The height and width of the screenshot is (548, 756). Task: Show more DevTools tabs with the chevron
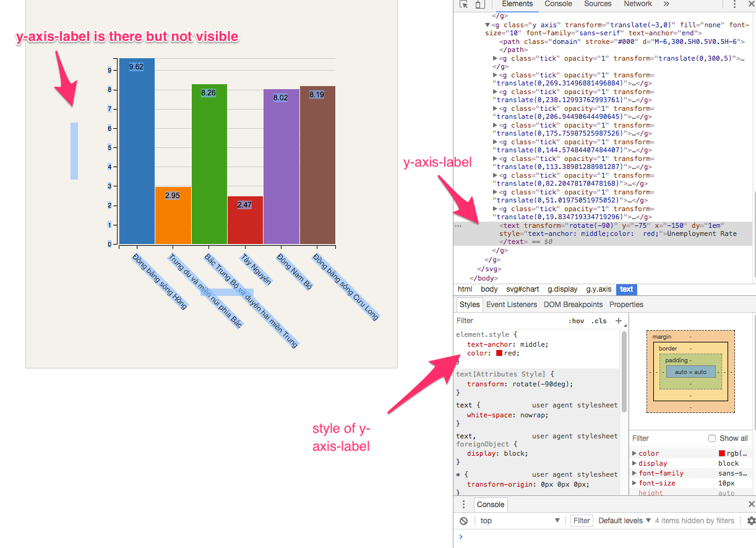click(x=666, y=4)
